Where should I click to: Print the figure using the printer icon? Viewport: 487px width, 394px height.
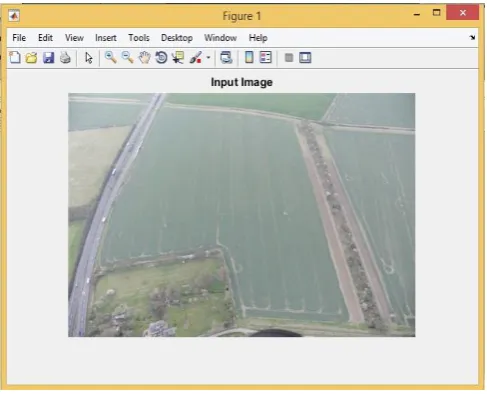[x=65, y=58]
